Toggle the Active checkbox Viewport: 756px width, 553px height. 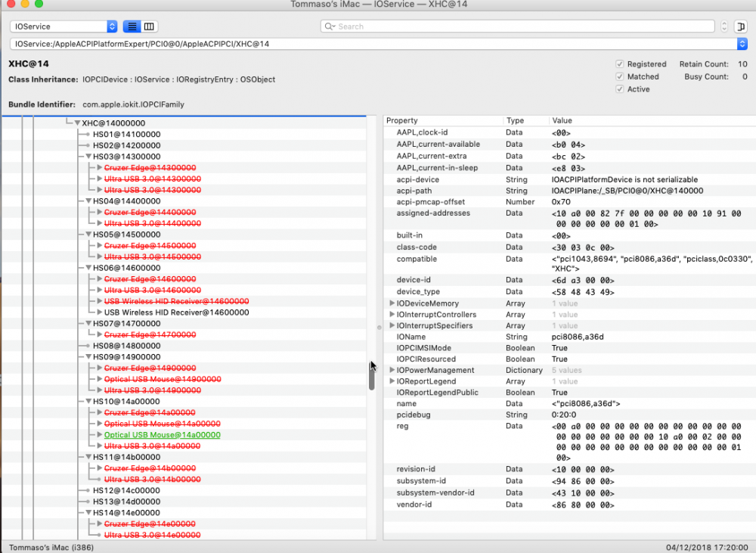[x=620, y=89]
